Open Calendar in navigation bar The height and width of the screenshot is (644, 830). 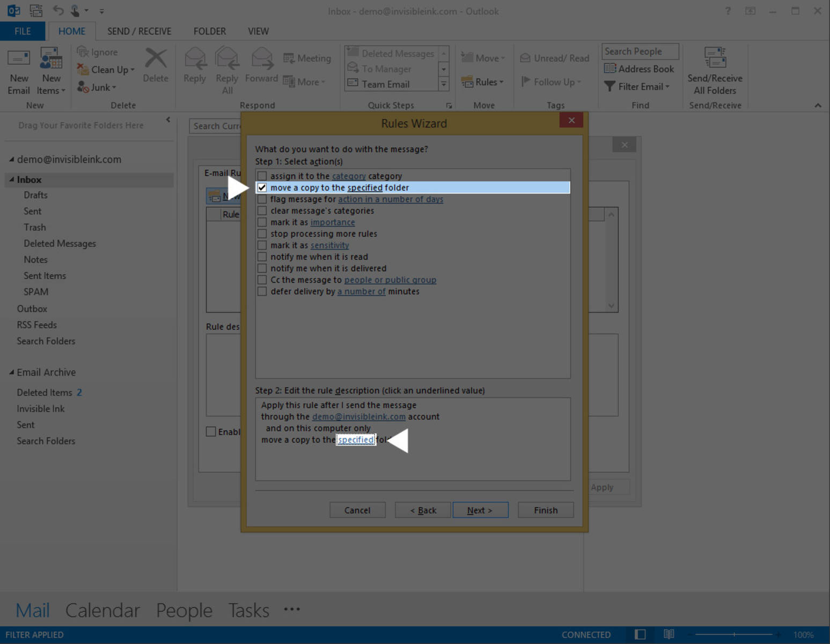[102, 610]
